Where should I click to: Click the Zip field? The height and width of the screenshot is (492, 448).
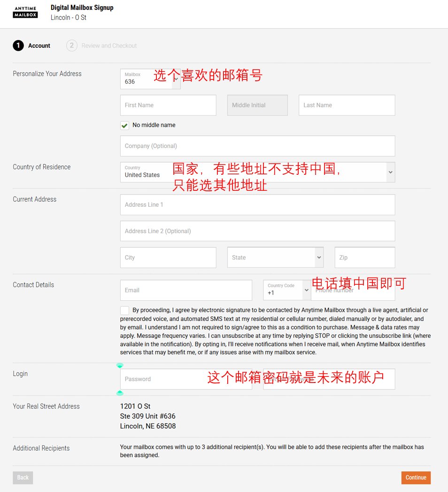point(364,258)
